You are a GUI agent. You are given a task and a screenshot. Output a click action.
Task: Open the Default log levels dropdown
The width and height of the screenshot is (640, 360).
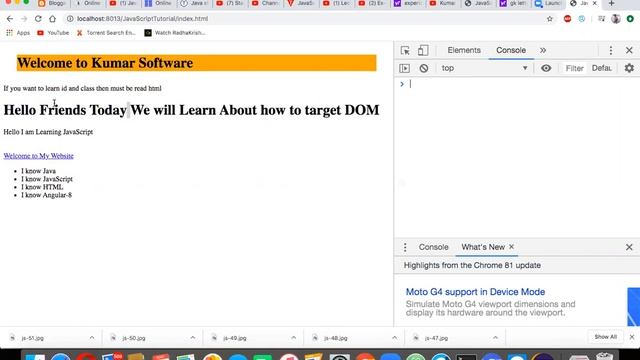click(602, 68)
